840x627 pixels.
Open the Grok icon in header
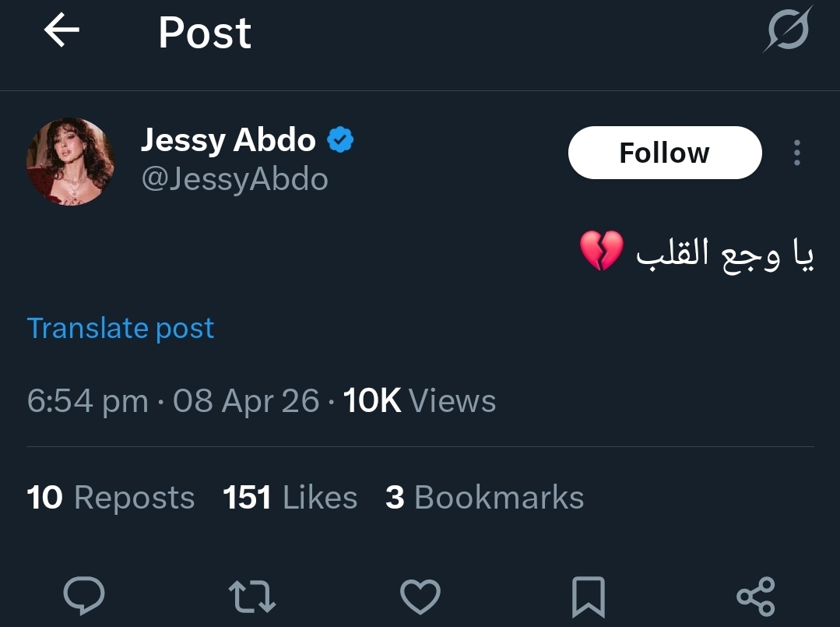pyautogui.click(x=788, y=31)
